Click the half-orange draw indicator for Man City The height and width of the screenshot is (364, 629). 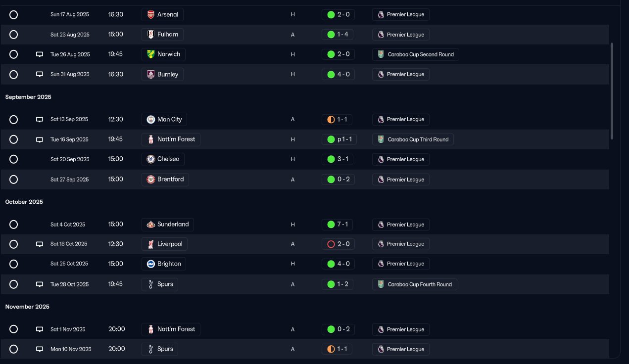click(x=331, y=120)
